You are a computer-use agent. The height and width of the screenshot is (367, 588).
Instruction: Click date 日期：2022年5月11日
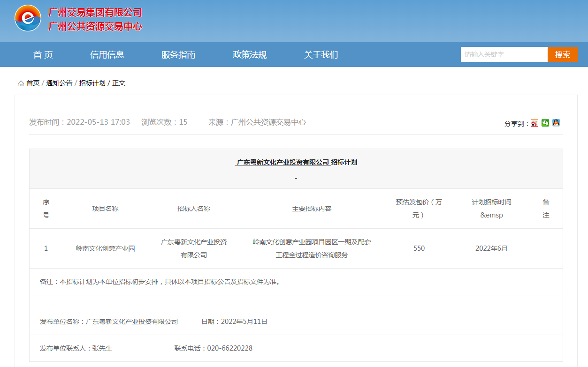point(235,322)
